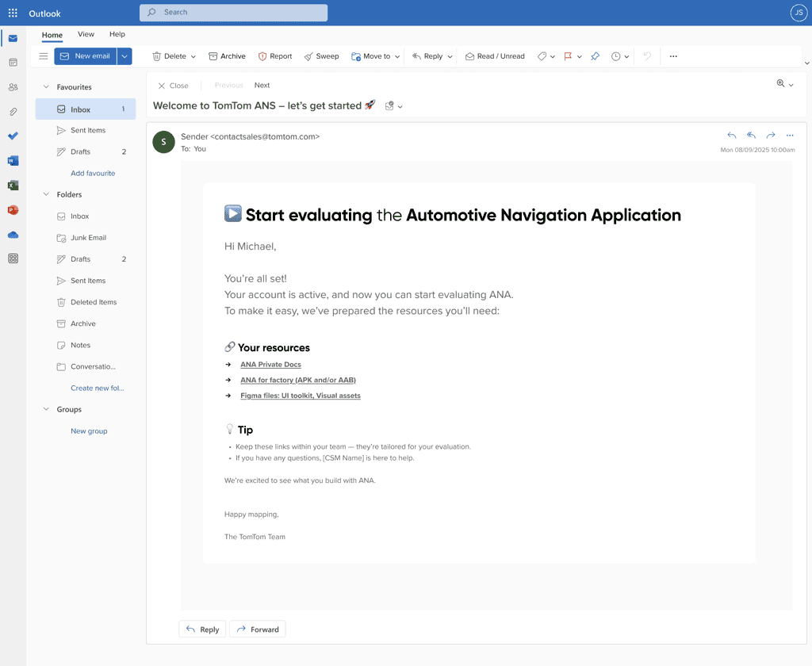
Task: Open the Calendar icon in left rail
Action: pos(13,63)
